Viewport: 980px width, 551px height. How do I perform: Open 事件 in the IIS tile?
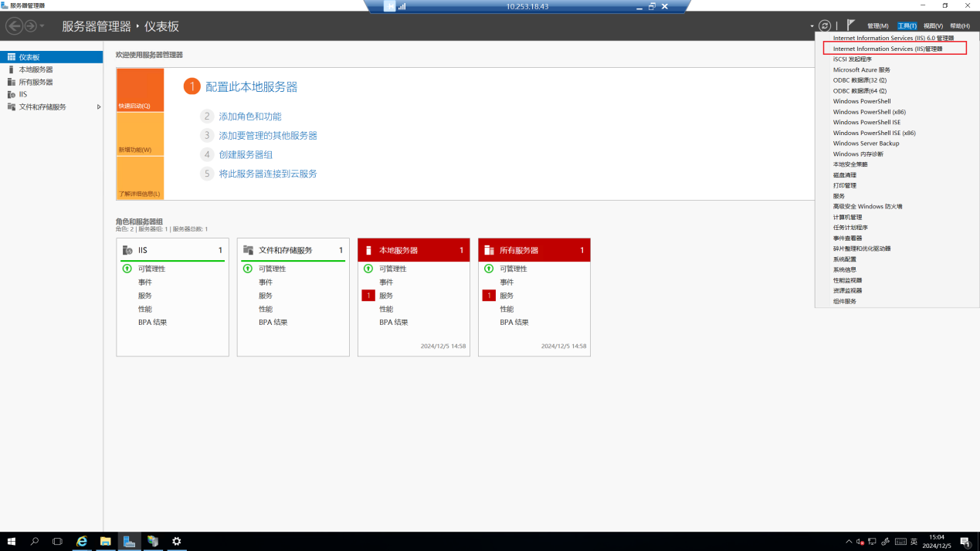tap(145, 282)
